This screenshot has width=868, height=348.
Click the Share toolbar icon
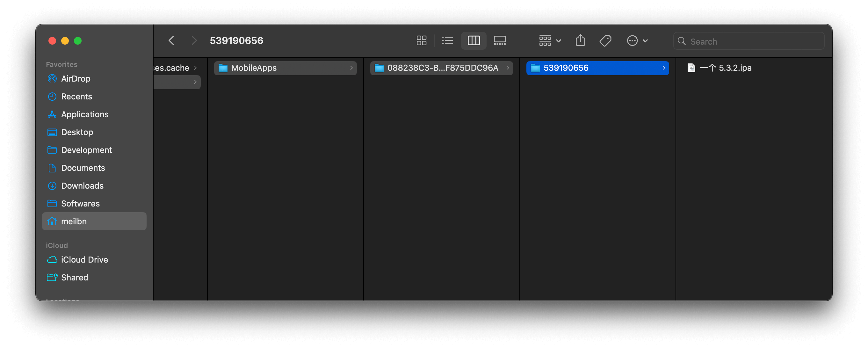coord(580,41)
